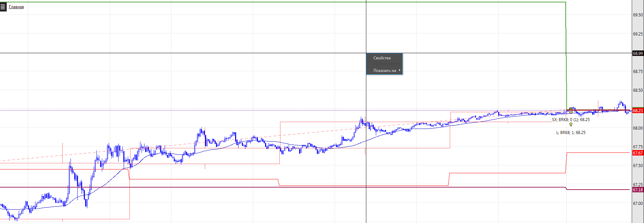Click the 69.25 axis price label
This screenshot has height=223, width=644.
point(638,34)
